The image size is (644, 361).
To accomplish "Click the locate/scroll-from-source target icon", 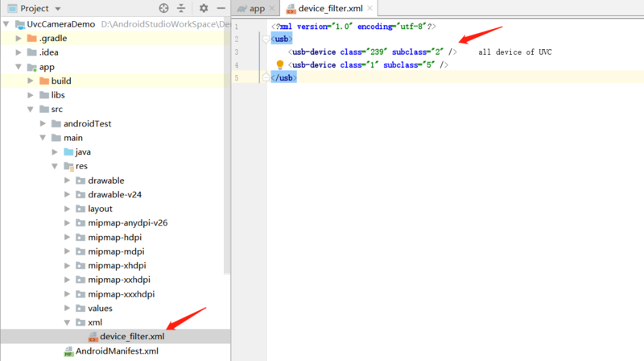I will pyautogui.click(x=163, y=8).
